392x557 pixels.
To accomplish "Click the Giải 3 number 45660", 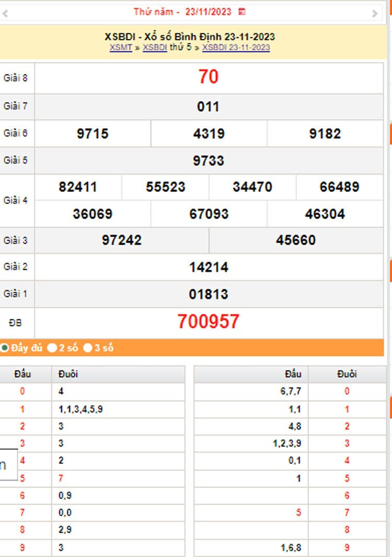I will click(x=296, y=240).
